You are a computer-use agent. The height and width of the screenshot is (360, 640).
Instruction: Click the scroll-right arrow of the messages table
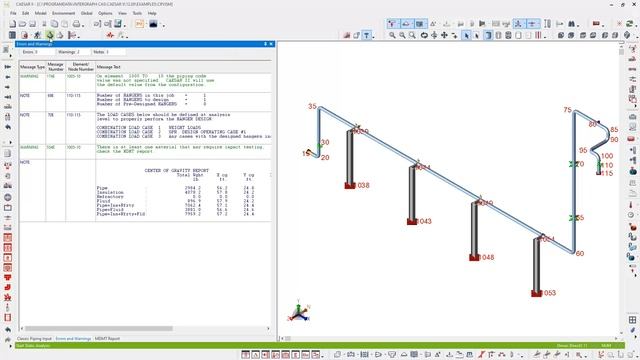pos(268,328)
